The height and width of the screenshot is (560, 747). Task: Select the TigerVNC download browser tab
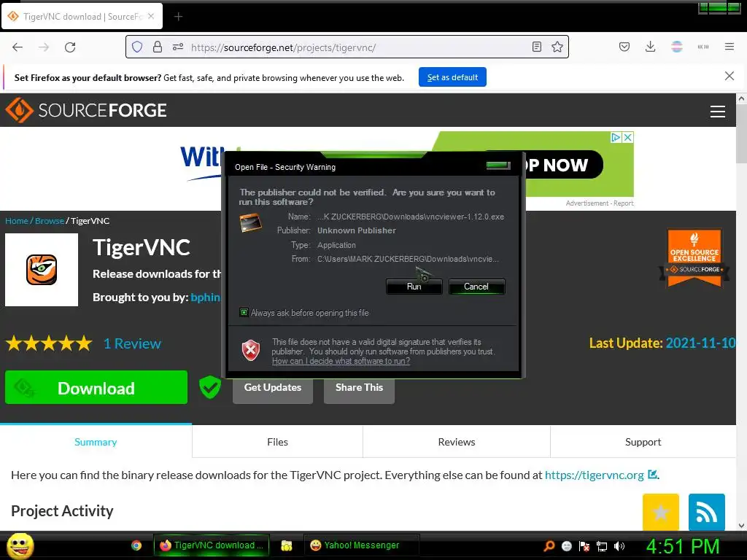coord(82,16)
